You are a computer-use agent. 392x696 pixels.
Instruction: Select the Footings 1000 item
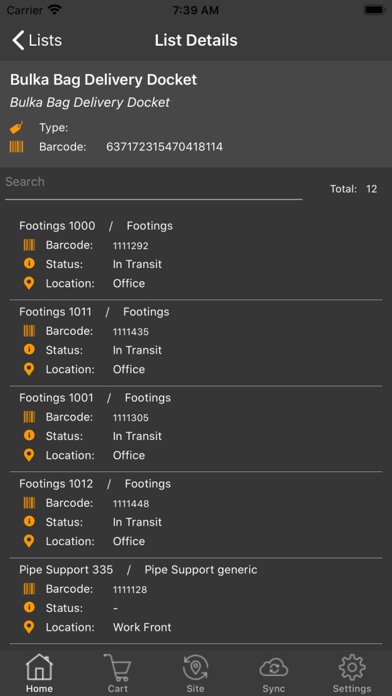196,255
